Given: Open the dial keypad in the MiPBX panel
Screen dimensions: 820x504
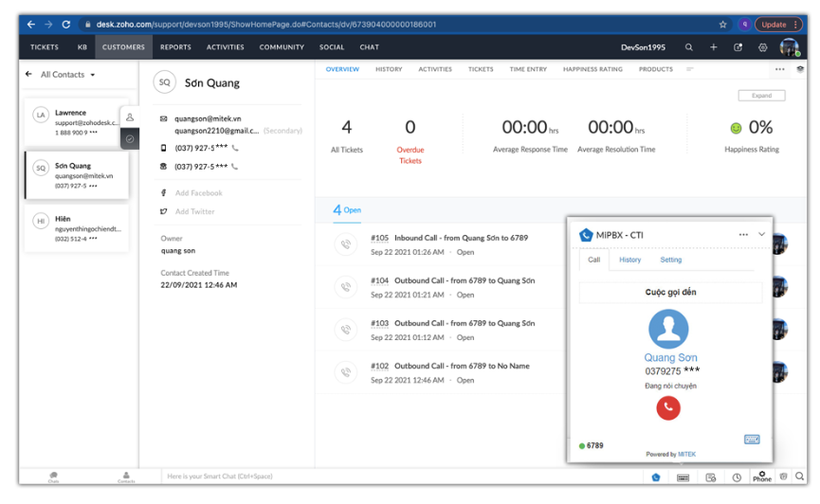Looking at the screenshot, I should click(752, 440).
